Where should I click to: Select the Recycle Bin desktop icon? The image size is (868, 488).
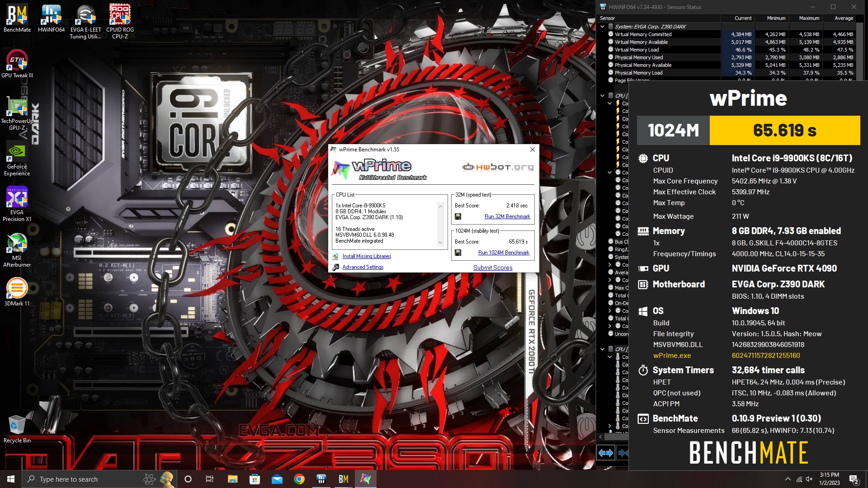coord(17,429)
